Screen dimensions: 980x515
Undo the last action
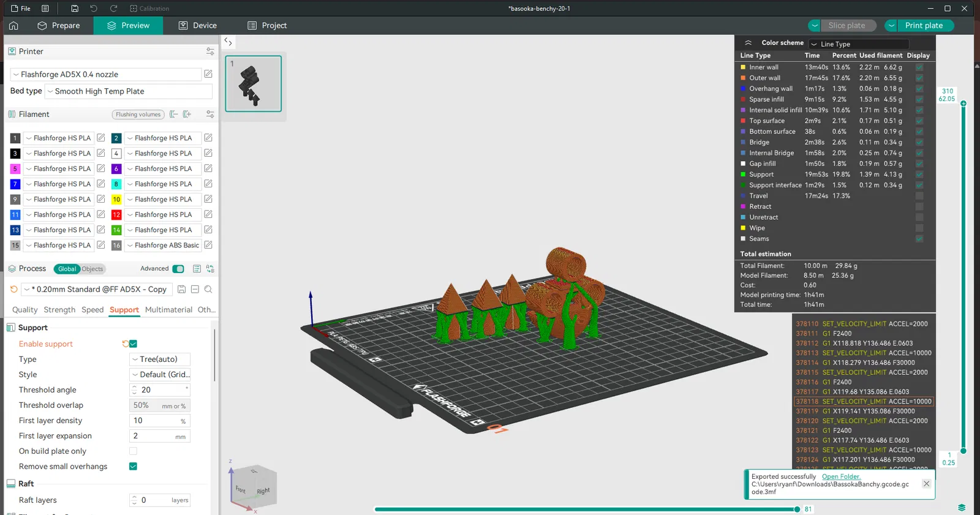pyautogui.click(x=94, y=9)
